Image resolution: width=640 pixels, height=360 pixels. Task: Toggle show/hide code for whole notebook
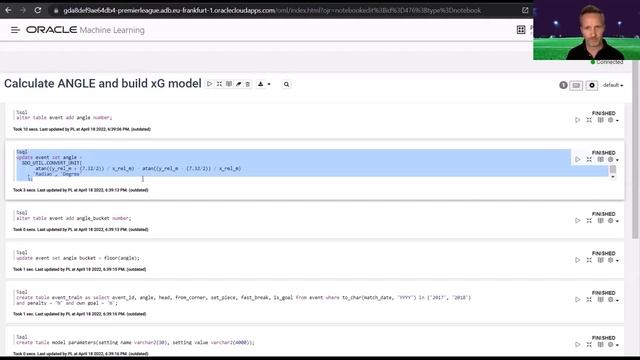[x=219, y=84]
